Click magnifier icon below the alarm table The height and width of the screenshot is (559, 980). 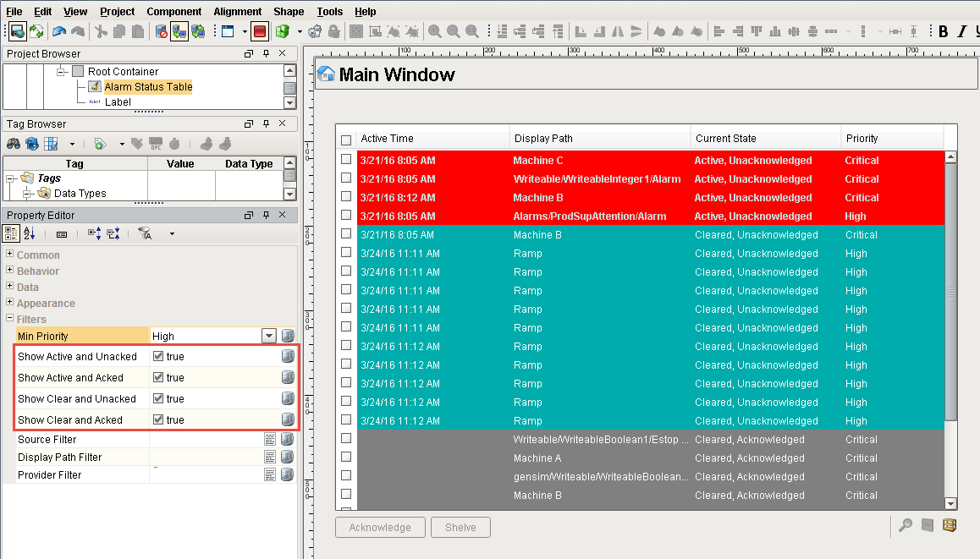point(906,526)
